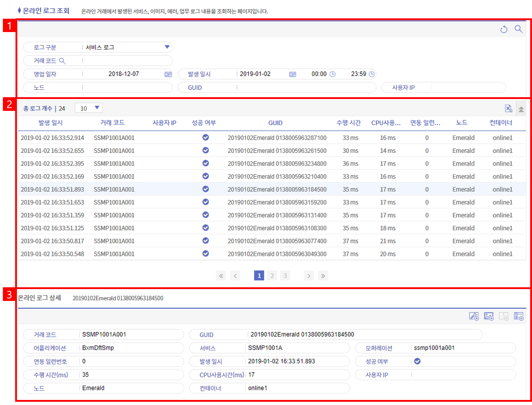
Task: Click the image log icon in detail toolbar
Action: (489, 316)
